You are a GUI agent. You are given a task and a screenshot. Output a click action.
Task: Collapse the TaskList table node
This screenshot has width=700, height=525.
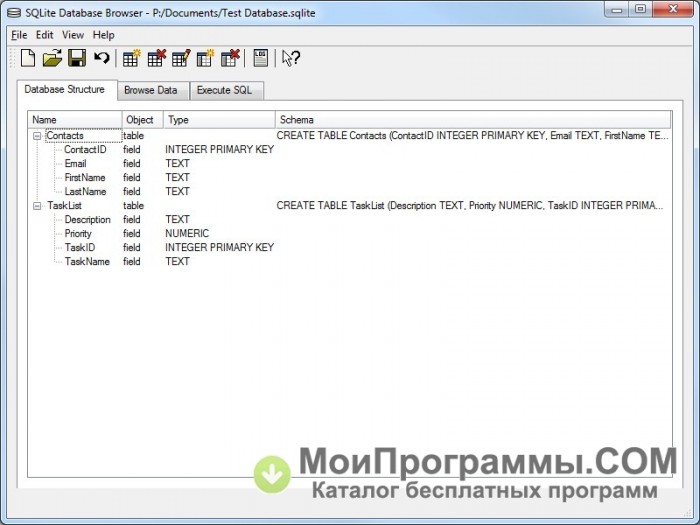coord(38,205)
